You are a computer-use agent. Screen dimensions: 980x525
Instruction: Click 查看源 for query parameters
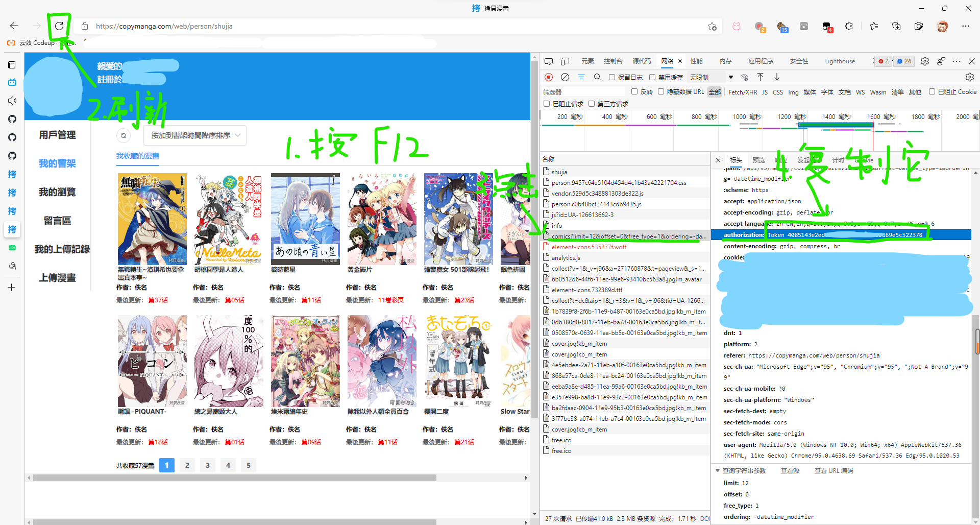tap(790, 470)
